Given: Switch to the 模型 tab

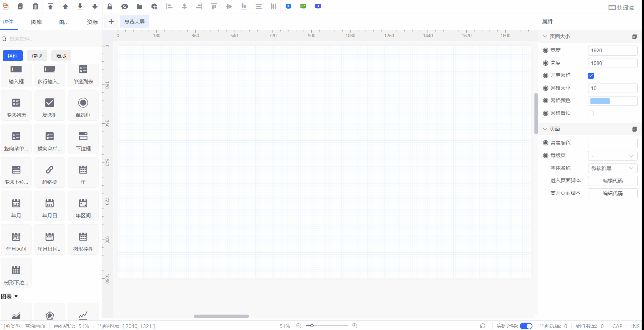Looking at the screenshot, I should (x=37, y=56).
